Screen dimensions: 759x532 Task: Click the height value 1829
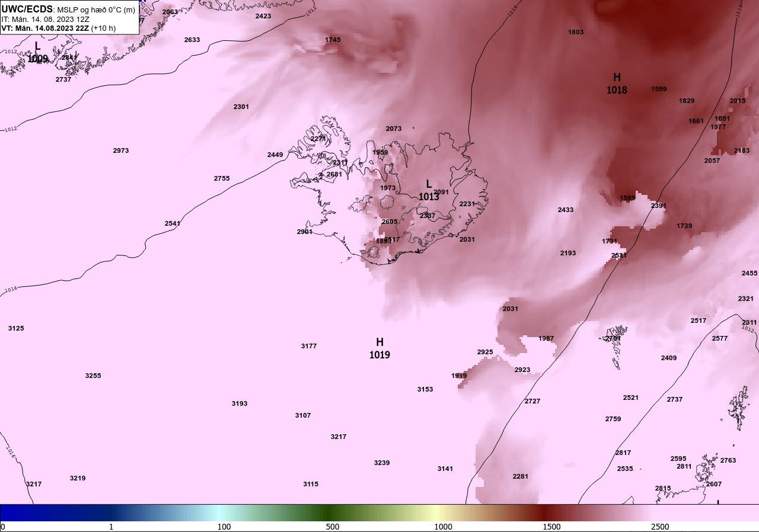point(687,101)
